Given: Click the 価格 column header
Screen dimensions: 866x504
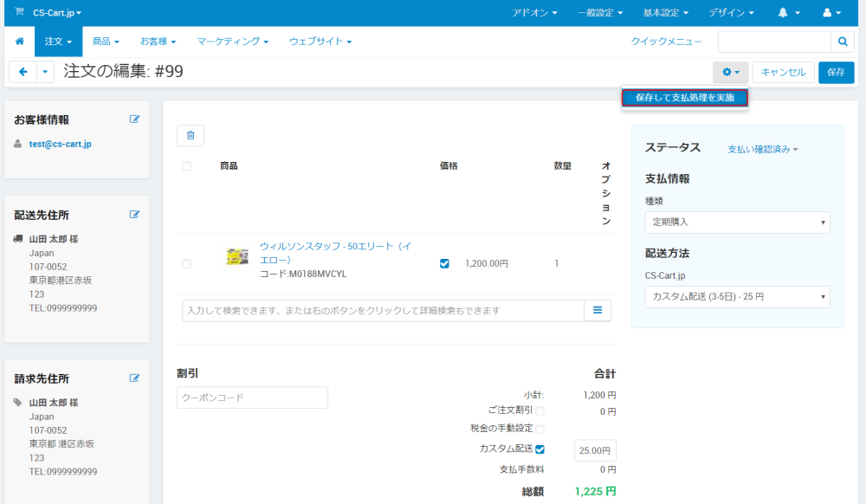Looking at the screenshot, I should pos(449,166).
